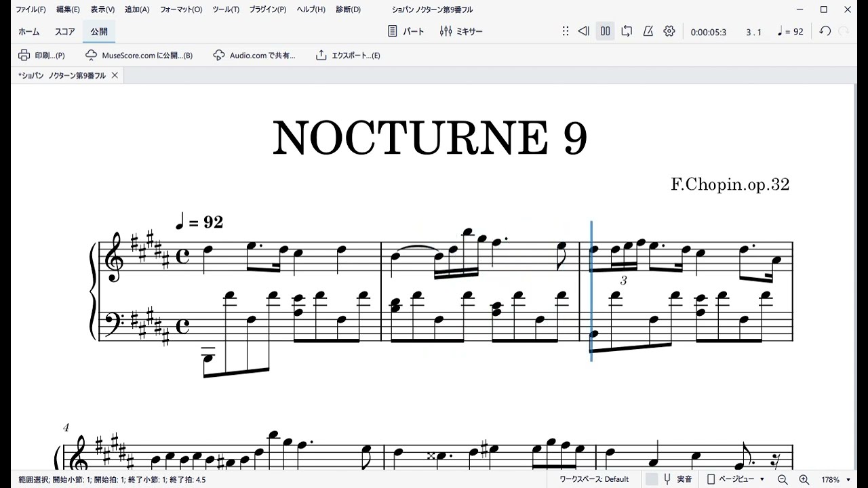Viewport: 868px width, 488px height.
Task: Open playback settings gear
Action: tap(669, 31)
